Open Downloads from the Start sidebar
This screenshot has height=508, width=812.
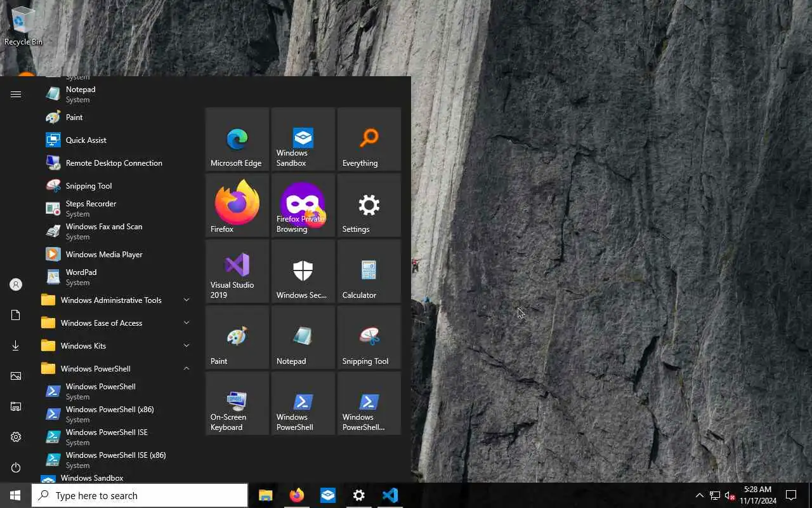coord(16,345)
